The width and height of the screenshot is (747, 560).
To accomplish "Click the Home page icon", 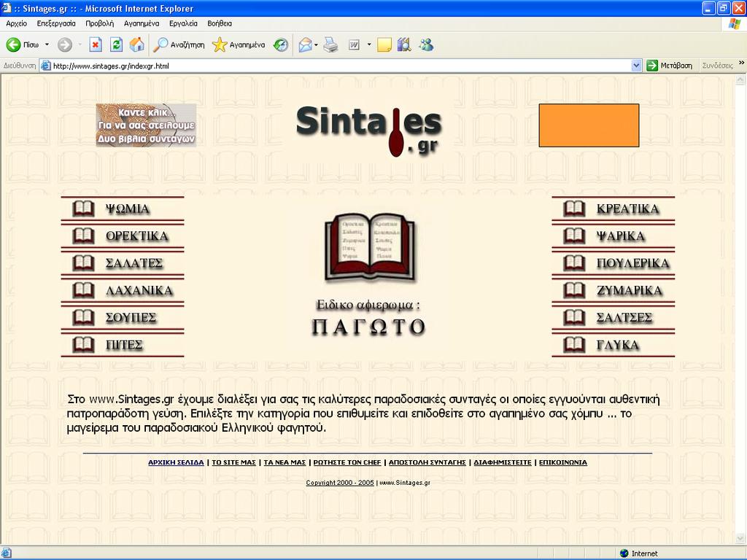I will tap(136, 44).
